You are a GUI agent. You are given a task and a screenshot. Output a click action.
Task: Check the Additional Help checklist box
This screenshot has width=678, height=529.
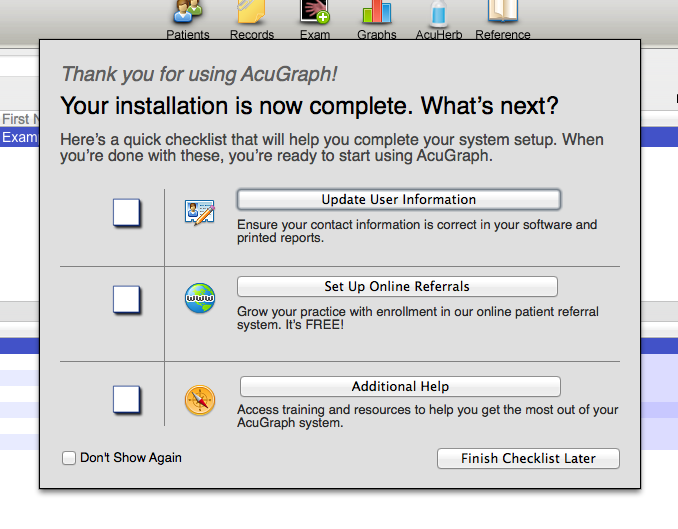pos(126,400)
